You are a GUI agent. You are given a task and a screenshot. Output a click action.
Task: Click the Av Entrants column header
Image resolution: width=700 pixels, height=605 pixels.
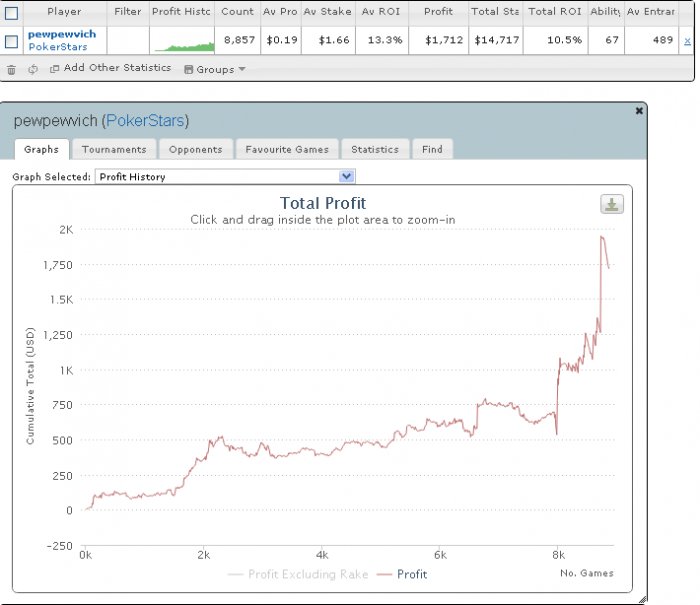click(651, 12)
